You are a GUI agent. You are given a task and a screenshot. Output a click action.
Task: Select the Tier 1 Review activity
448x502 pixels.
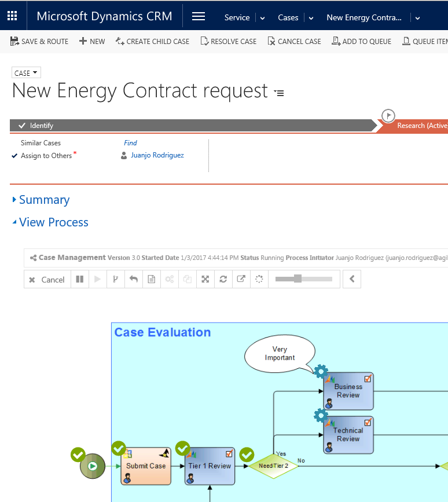coord(210,466)
